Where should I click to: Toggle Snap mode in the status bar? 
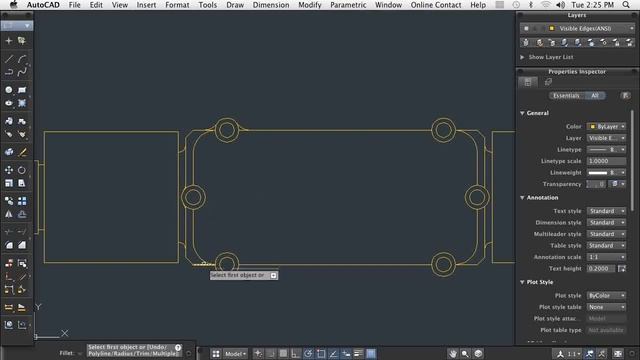click(x=271, y=353)
